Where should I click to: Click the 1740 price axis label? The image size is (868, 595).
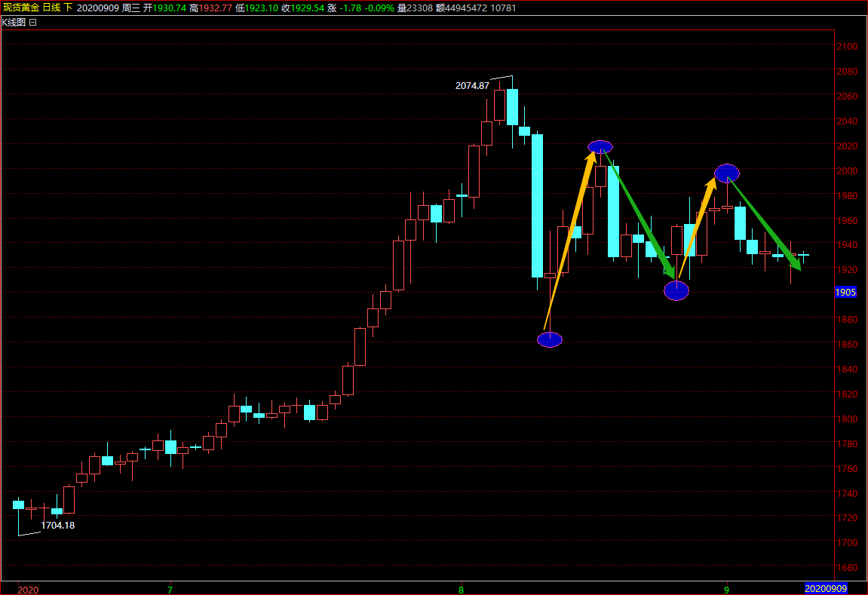[x=847, y=493]
